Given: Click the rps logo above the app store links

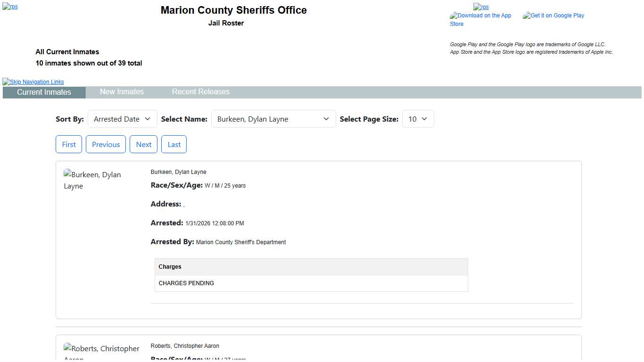Looking at the screenshot, I should point(481,7).
